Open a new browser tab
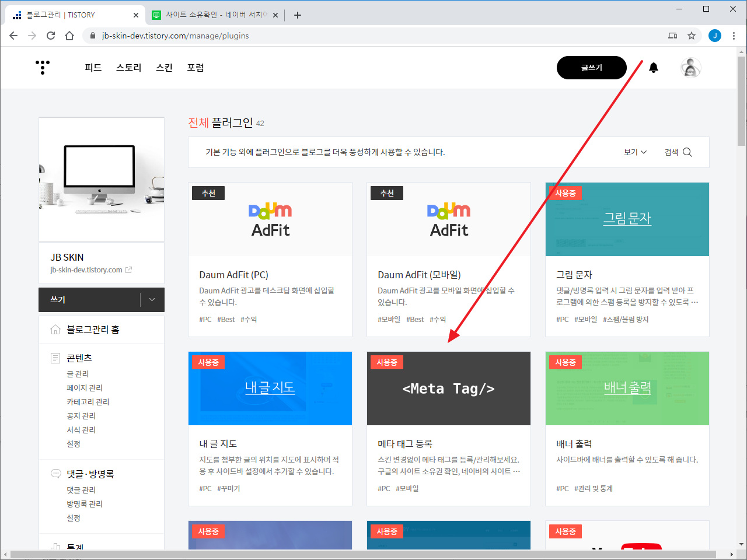747x560 pixels. pos(298,15)
